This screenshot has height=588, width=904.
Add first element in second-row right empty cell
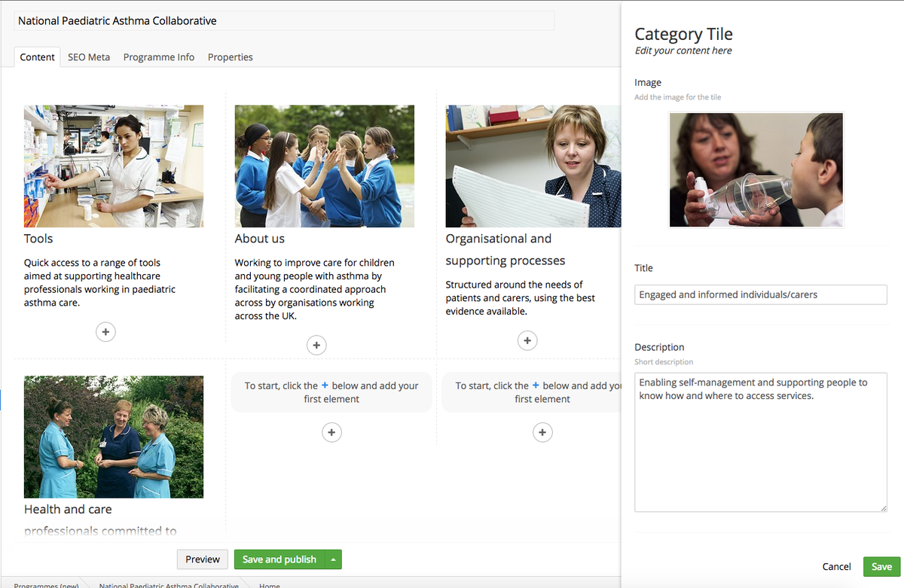tap(542, 432)
